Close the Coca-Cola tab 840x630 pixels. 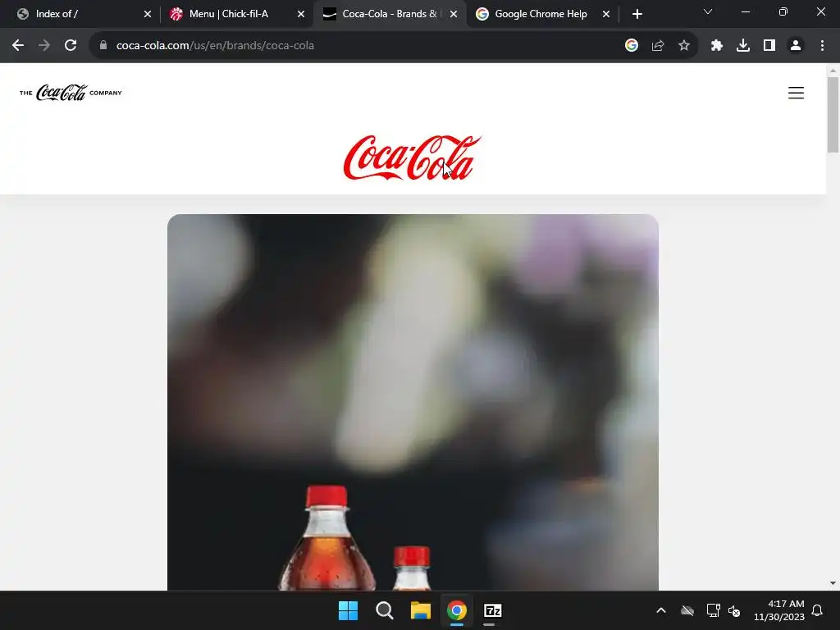[454, 14]
